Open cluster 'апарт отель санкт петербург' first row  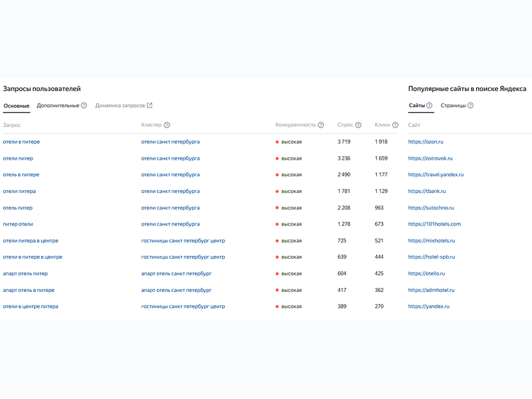[x=176, y=273]
